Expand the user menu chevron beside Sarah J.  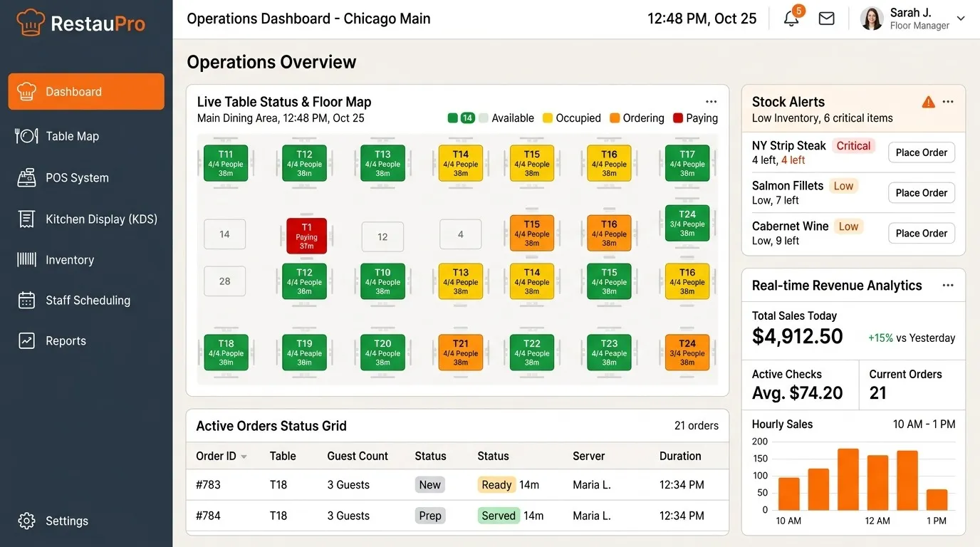961,19
